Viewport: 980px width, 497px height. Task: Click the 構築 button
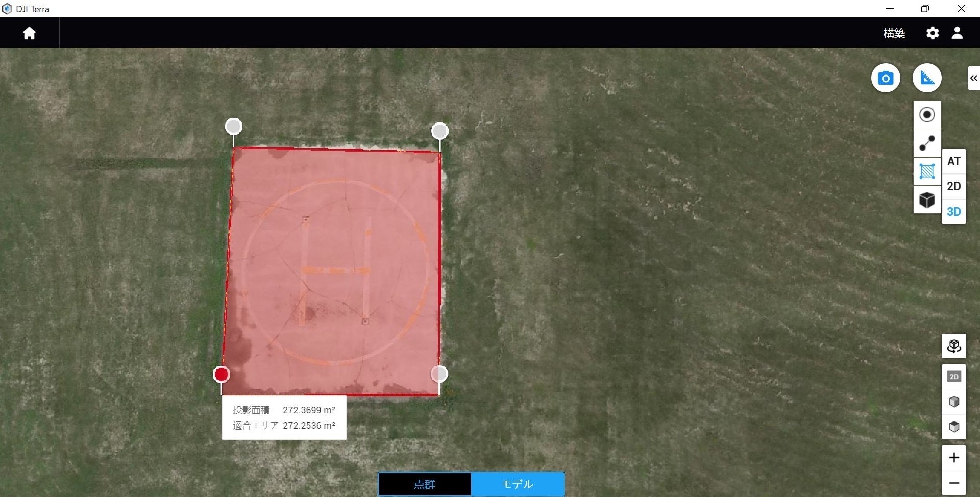click(x=894, y=33)
